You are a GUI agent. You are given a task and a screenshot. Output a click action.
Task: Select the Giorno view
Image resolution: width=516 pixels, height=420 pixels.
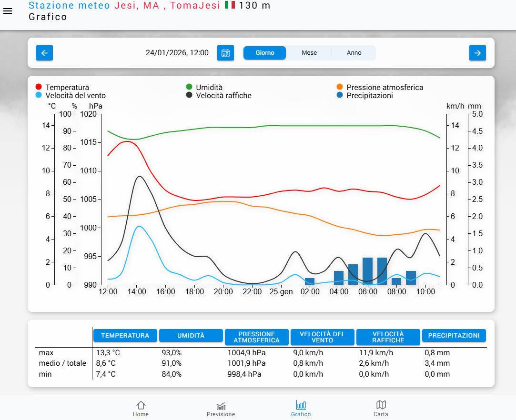click(265, 53)
